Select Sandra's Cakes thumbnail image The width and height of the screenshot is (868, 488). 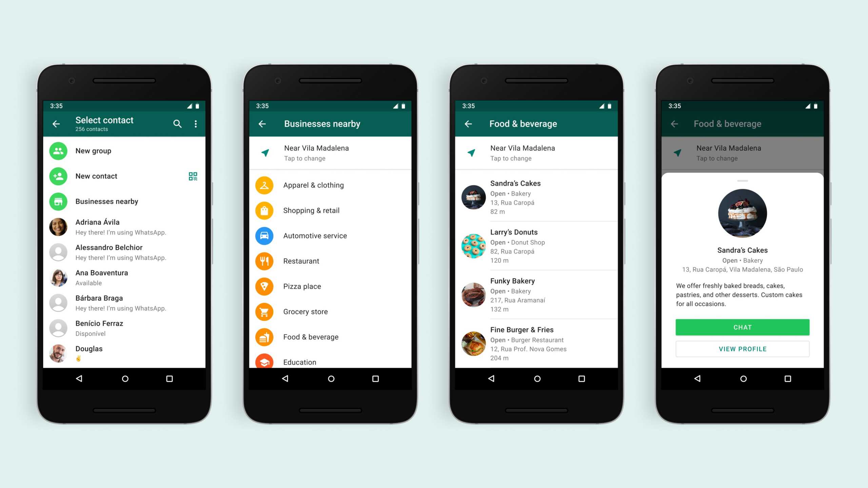pos(473,196)
